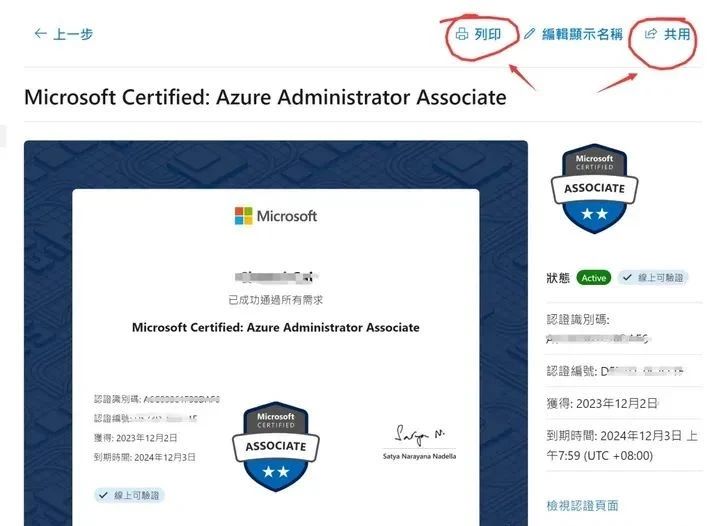720x526 pixels.
Task: Click the 線上可驗證 badge on the certificate
Action: (x=129, y=495)
